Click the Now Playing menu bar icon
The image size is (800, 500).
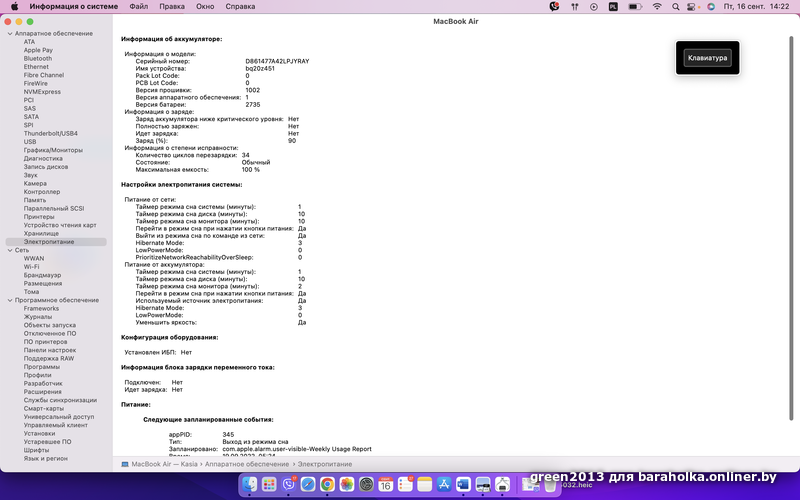click(593, 7)
